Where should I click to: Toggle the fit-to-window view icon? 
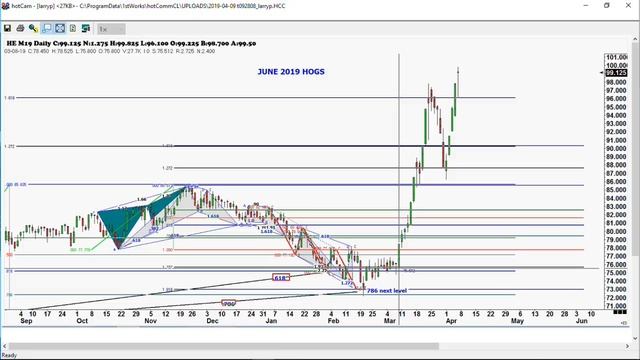click(47, 28)
